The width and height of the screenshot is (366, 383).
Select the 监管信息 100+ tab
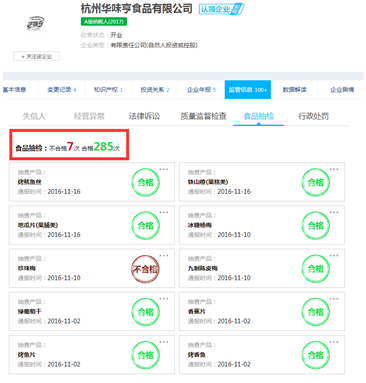tap(248, 90)
